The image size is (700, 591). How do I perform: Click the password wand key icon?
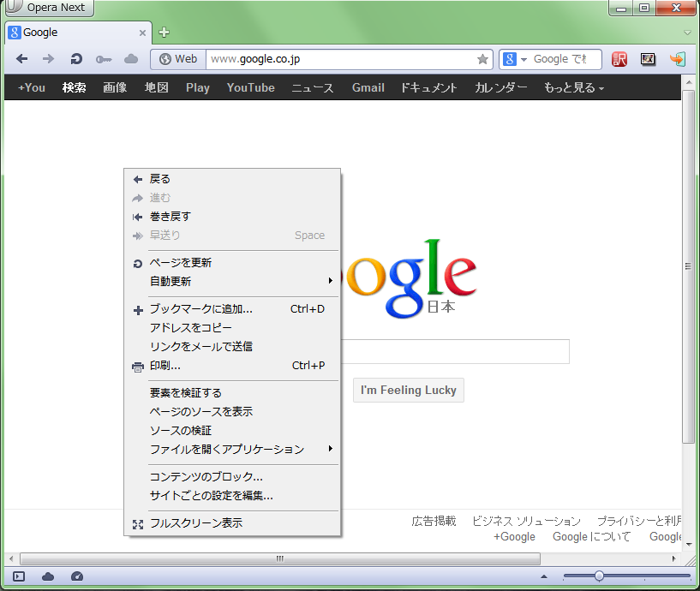click(x=104, y=59)
